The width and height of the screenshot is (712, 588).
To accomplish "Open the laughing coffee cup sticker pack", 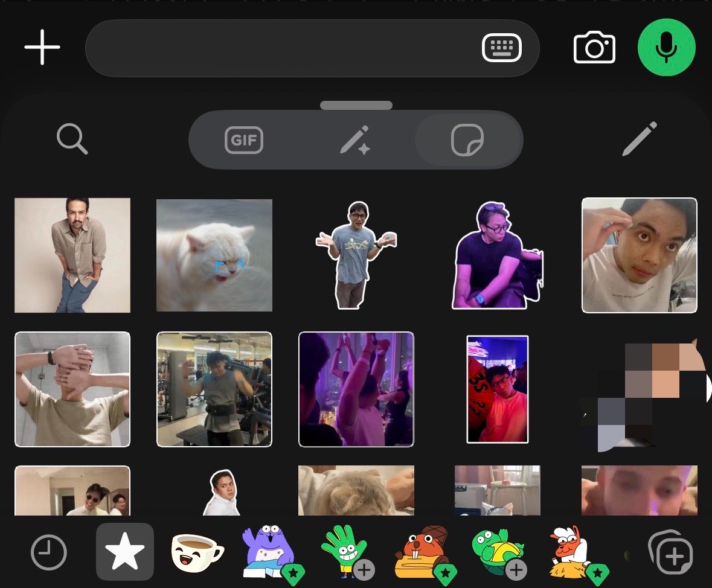I will (197, 552).
